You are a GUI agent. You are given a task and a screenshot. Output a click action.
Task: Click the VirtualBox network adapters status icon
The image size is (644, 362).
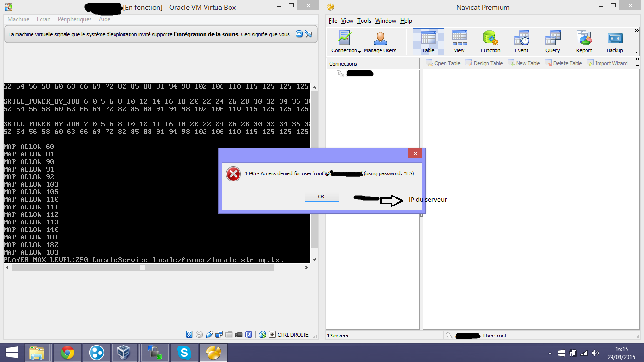coord(219,335)
